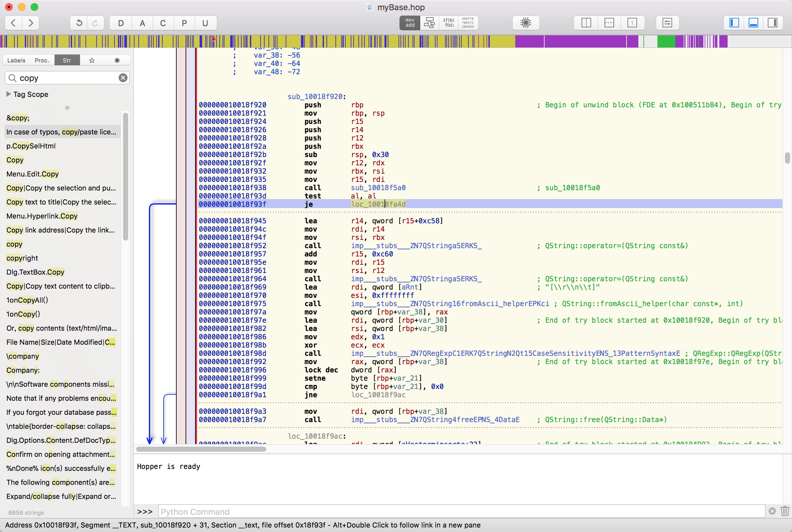Switch to the Proc. tab
The width and height of the screenshot is (792, 532).
(x=42, y=61)
